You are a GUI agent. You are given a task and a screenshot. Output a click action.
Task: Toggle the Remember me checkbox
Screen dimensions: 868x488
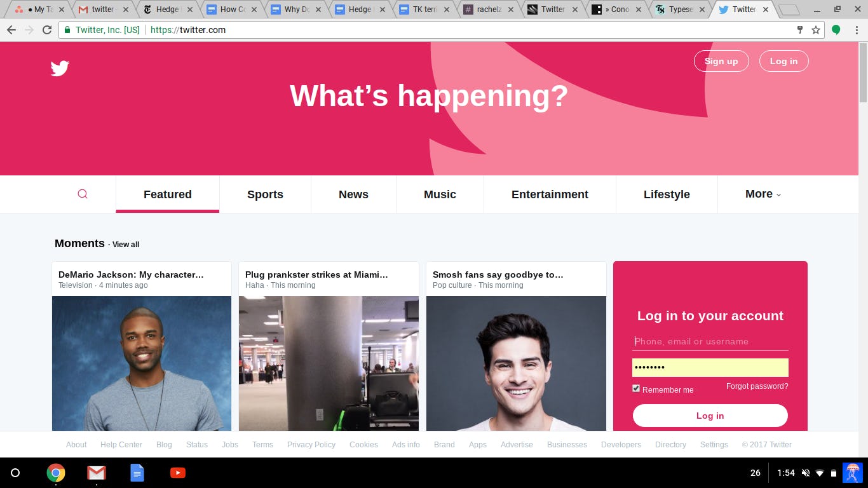point(636,388)
